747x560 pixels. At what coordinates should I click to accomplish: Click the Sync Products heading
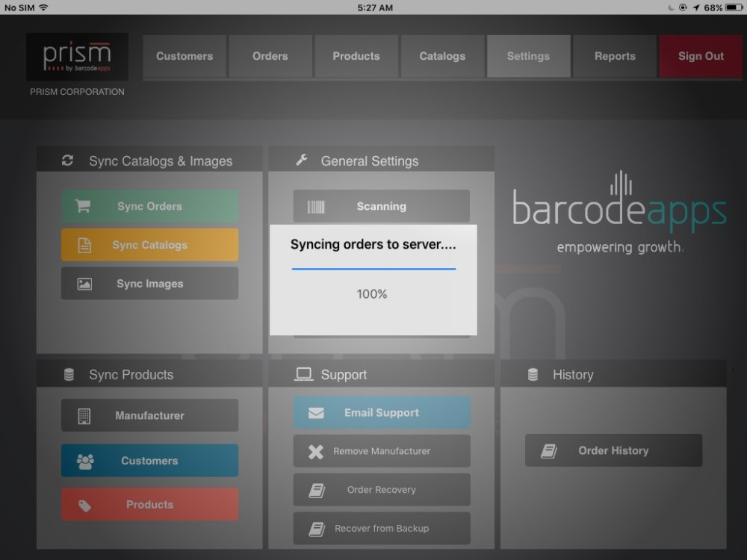[x=131, y=375]
